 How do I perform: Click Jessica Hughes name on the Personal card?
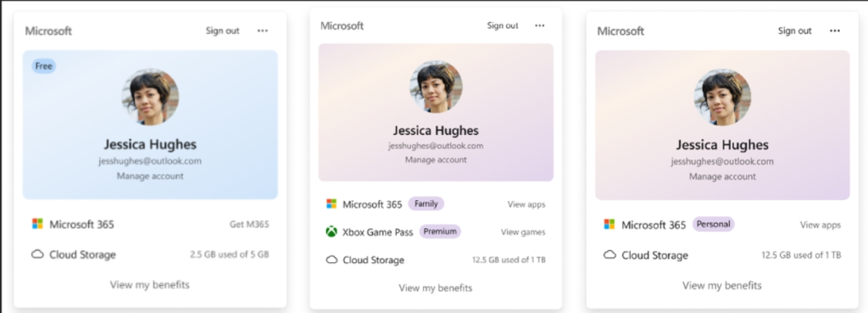tap(722, 145)
